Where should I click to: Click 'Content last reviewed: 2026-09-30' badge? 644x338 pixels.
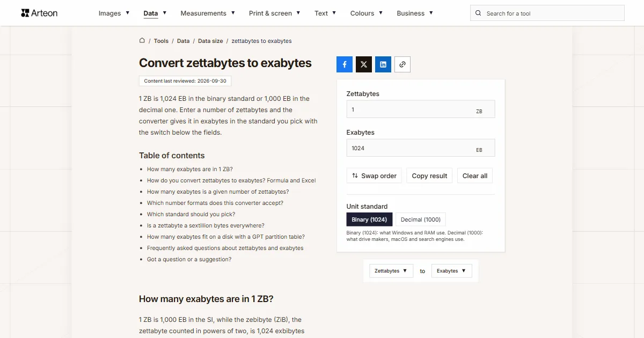(x=185, y=81)
